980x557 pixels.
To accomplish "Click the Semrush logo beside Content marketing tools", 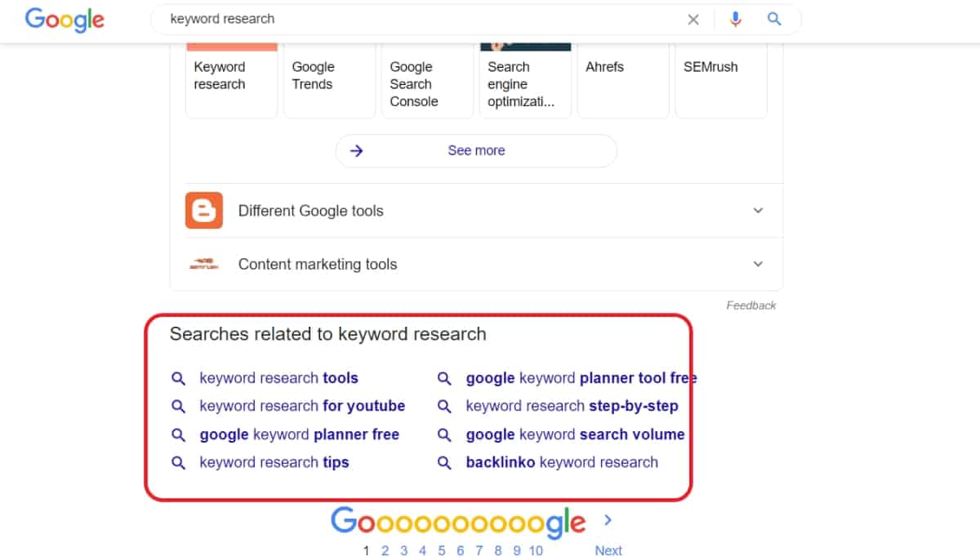I will point(203,265).
